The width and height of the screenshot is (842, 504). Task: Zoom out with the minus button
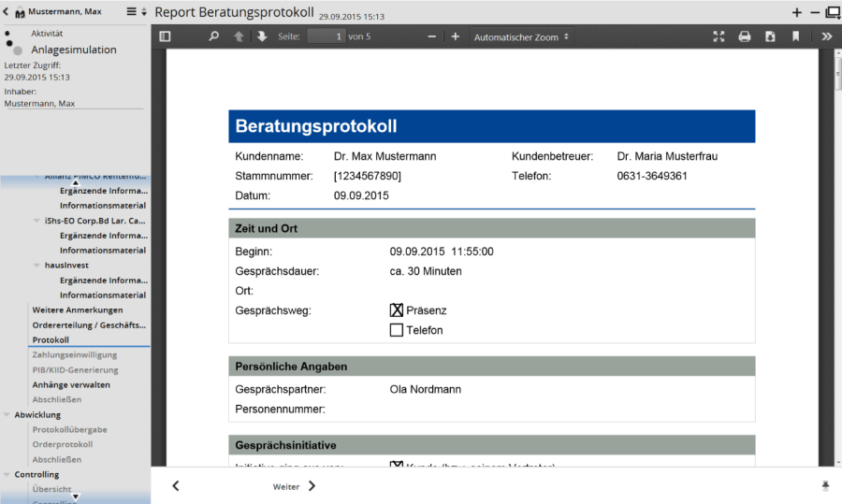tap(431, 37)
